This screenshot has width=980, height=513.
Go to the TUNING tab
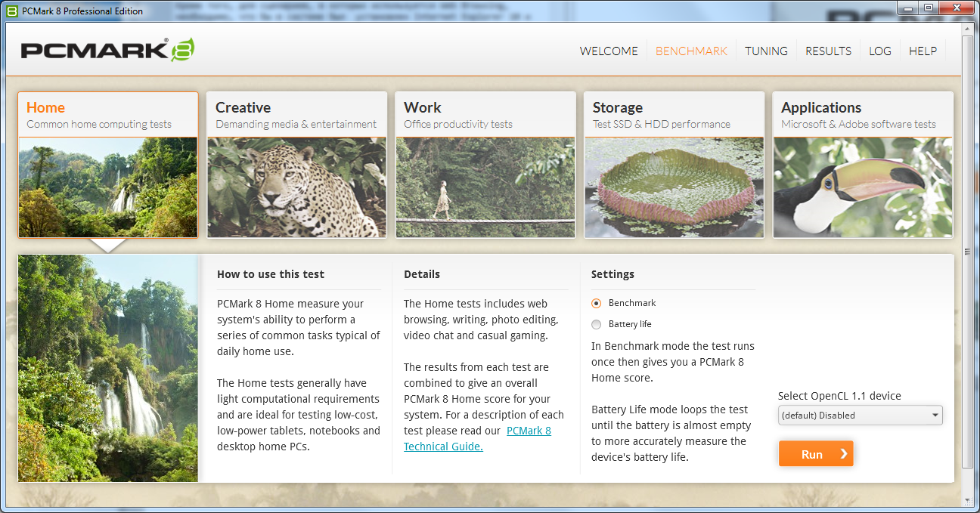tap(766, 51)
